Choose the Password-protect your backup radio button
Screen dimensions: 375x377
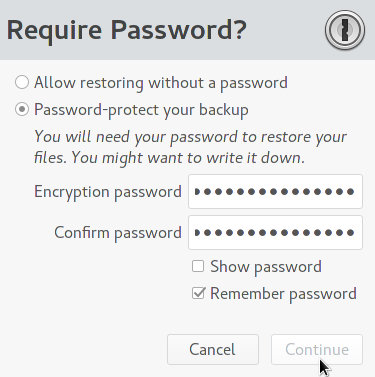(x=22, y=109)
